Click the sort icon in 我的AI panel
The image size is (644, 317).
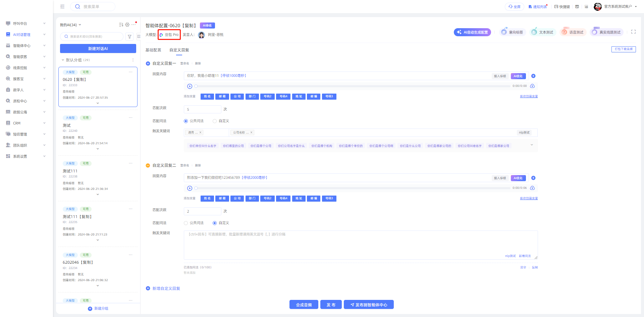121,25
